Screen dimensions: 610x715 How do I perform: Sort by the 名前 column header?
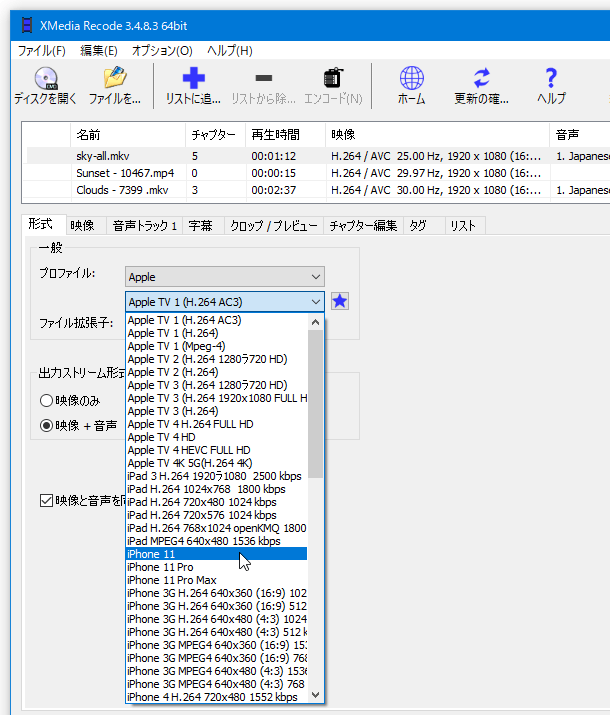tap(128, 135)
